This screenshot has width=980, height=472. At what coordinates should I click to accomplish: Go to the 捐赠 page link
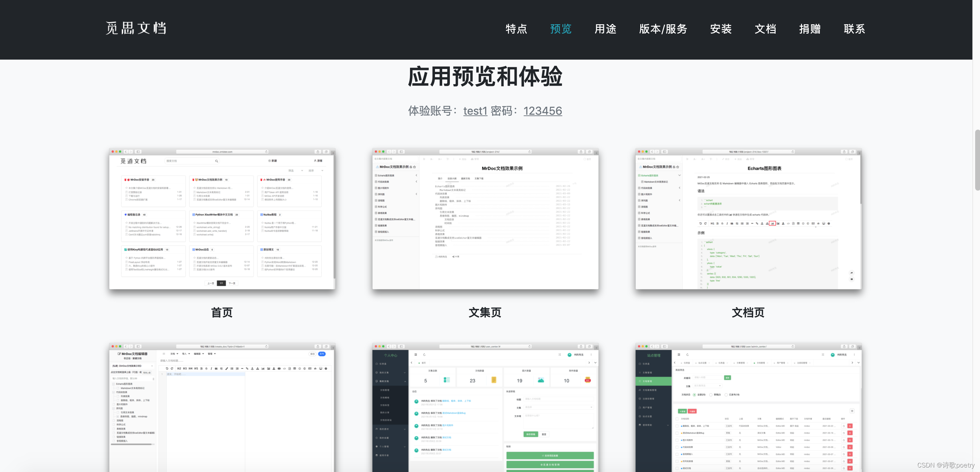(x=810, y=29)
